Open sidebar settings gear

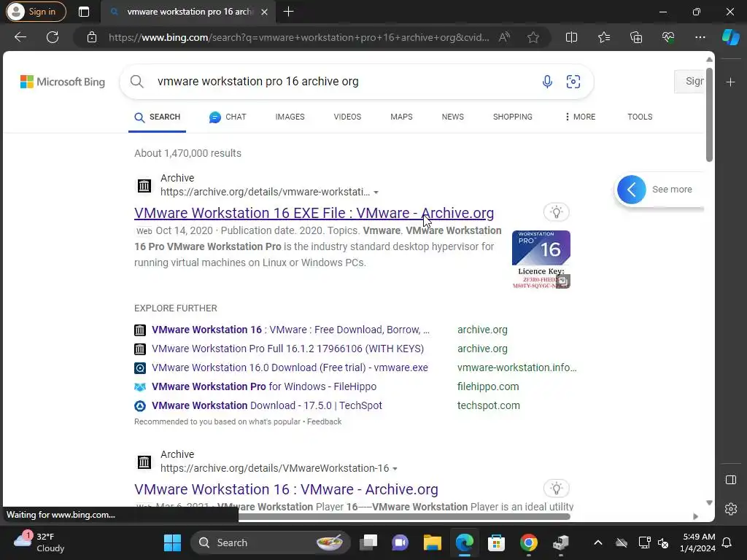[x=731, y=509]
